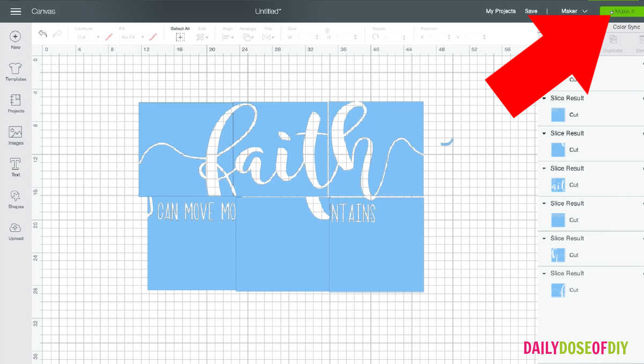The width and height of the screenshot is (644, 364).
Task: Switch to the Color Sync tab
Action: [x=626, y=27]
